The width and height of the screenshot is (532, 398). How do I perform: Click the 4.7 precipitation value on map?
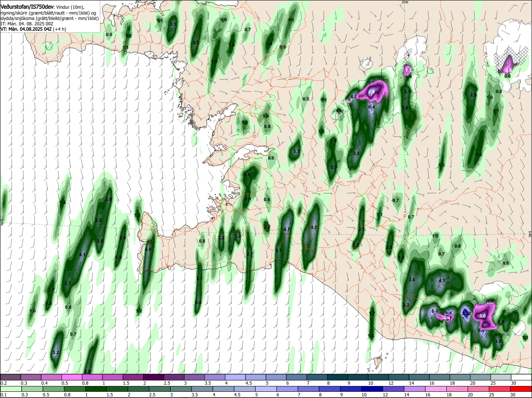286,229
